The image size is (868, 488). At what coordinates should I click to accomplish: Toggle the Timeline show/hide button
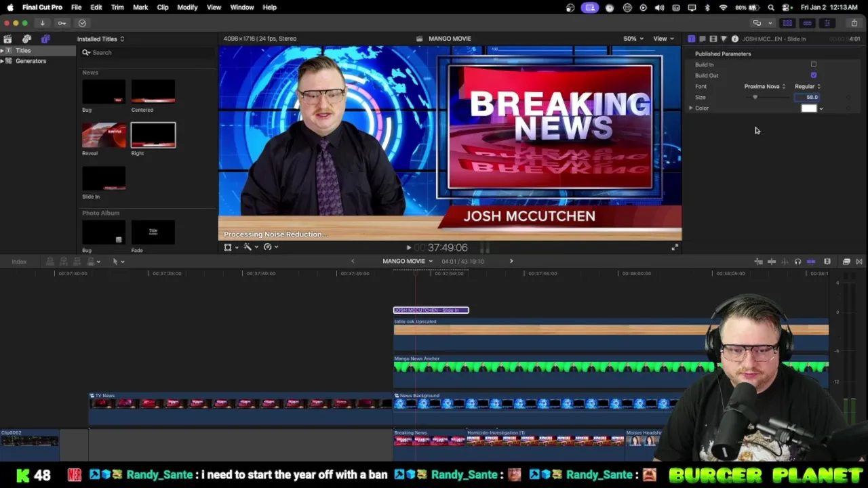click(x=807, y=23)
